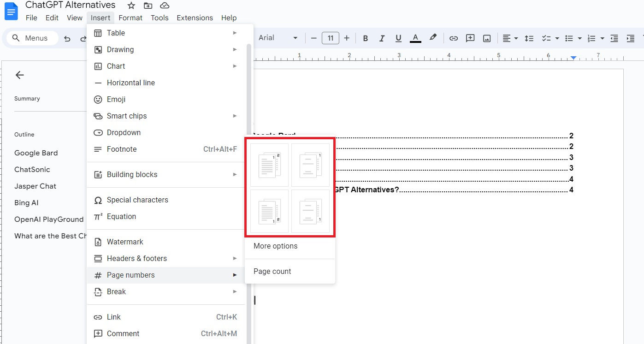This screenshot has height=344, width=644.
Task: Open the highlight color pen tool
Action: [x=432, y=38]
